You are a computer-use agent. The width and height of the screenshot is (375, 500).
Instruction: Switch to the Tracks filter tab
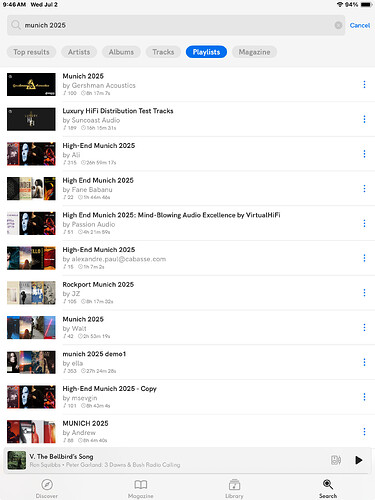click(163, 52)
